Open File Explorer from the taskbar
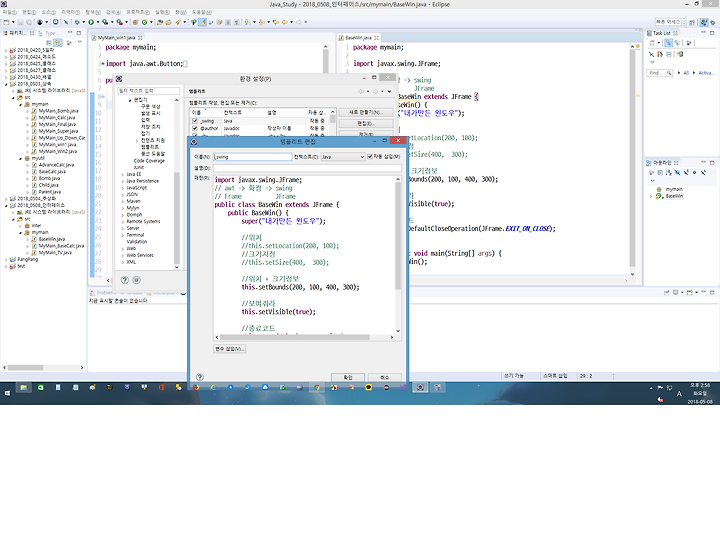Screen dimensions: 720x544 coord(23,387)
